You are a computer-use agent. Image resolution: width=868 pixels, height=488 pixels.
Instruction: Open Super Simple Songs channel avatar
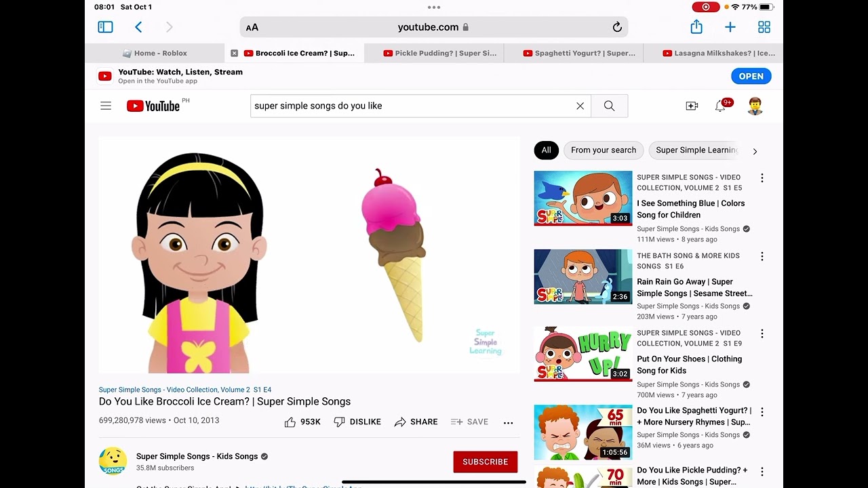[x=113, y=461]
